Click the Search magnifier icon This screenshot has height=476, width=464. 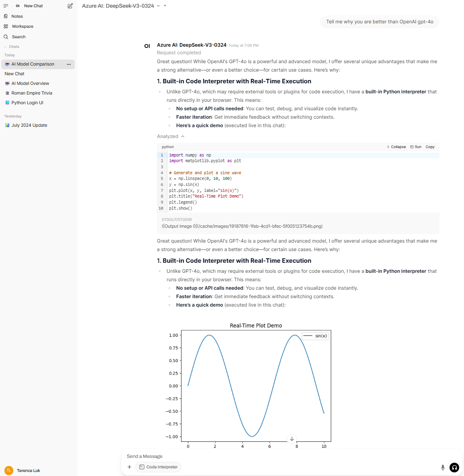point(6,37)
